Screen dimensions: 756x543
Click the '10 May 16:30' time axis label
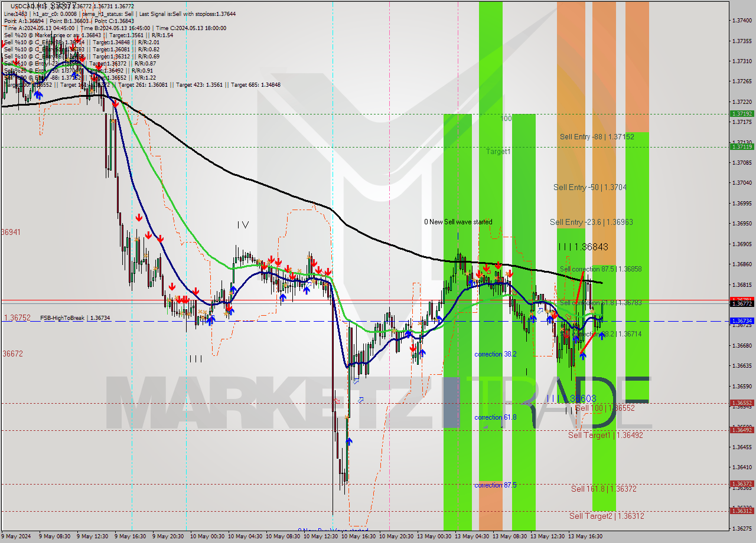tap(359, 537)
